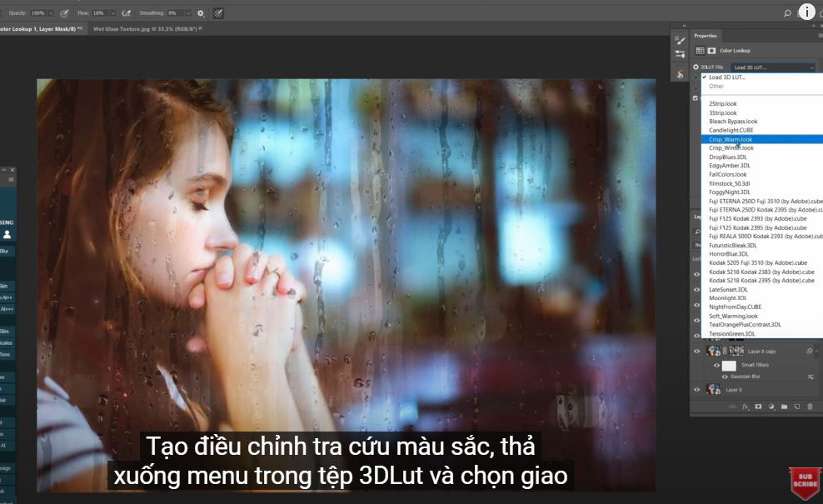
Task: Switch to the Color Lookup 1 document tab
Action: 42,29
